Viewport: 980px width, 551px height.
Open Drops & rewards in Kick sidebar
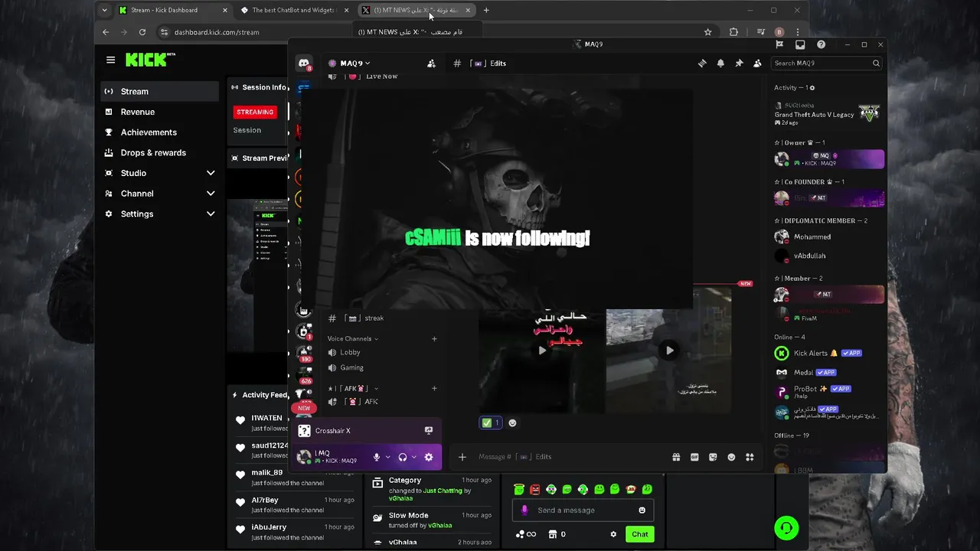click(x=160, y=153)
